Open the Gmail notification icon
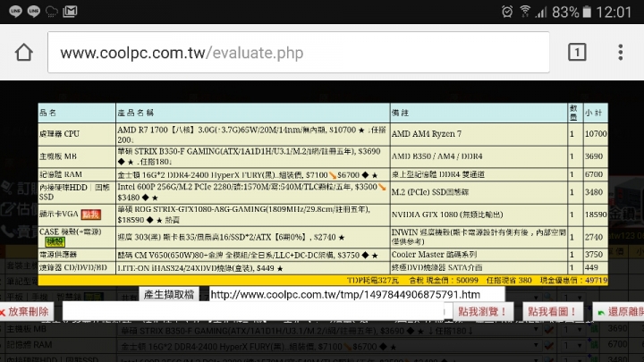Screen dimensions: 644x362 [x=70, y=11]
